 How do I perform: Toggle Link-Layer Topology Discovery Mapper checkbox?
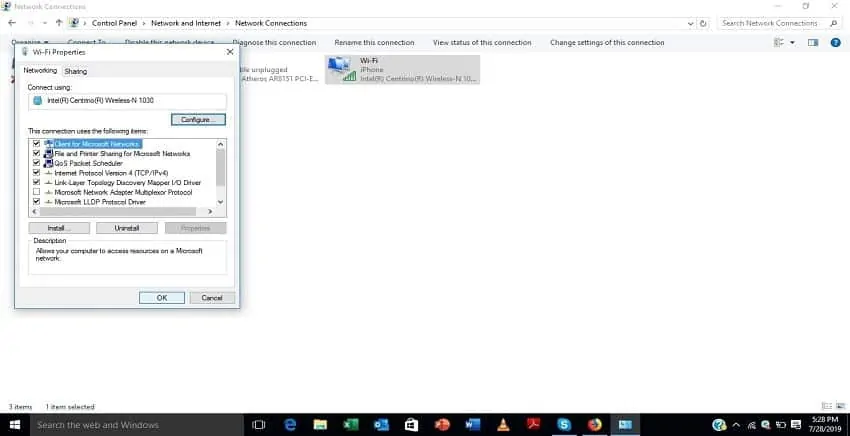click(36, 182)
